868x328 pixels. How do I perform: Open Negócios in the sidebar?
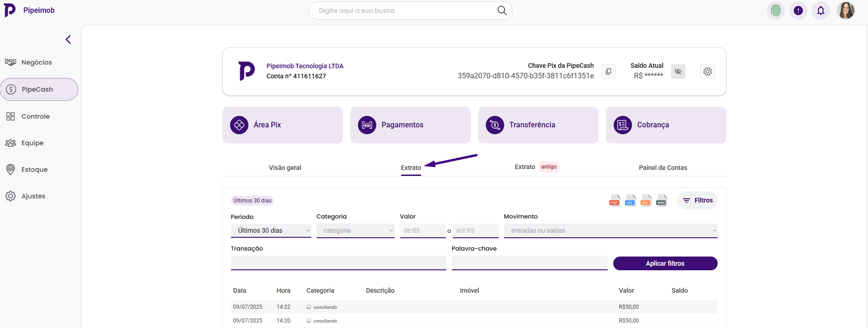(x=28, y=62)
